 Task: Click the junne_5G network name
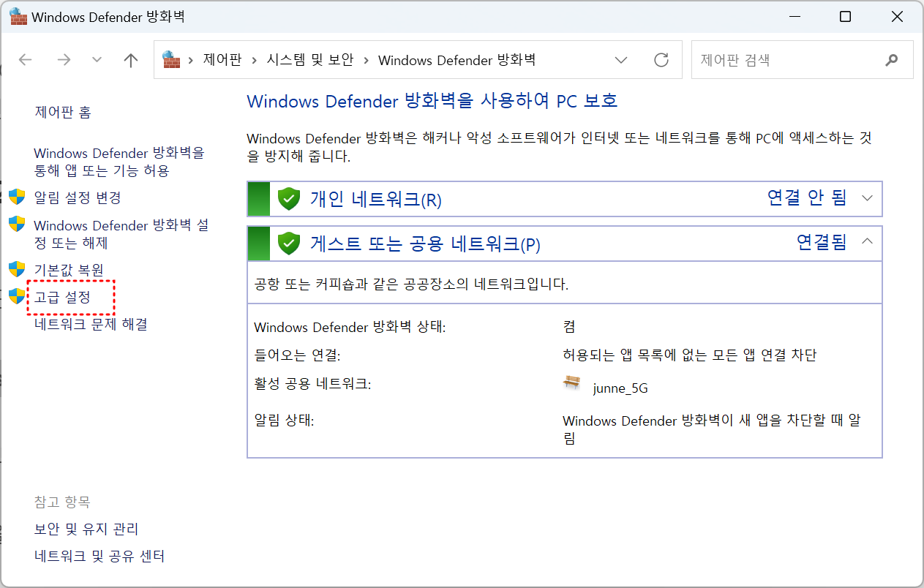[x=620, y=388]
